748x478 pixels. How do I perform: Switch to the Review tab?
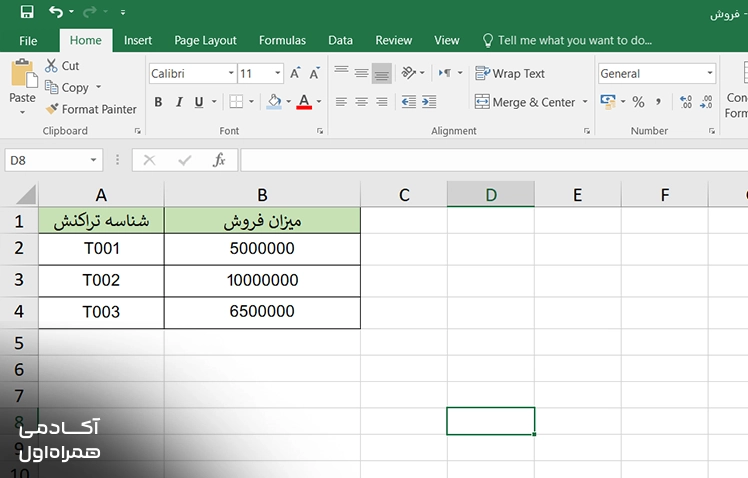[x=394, y=41]
